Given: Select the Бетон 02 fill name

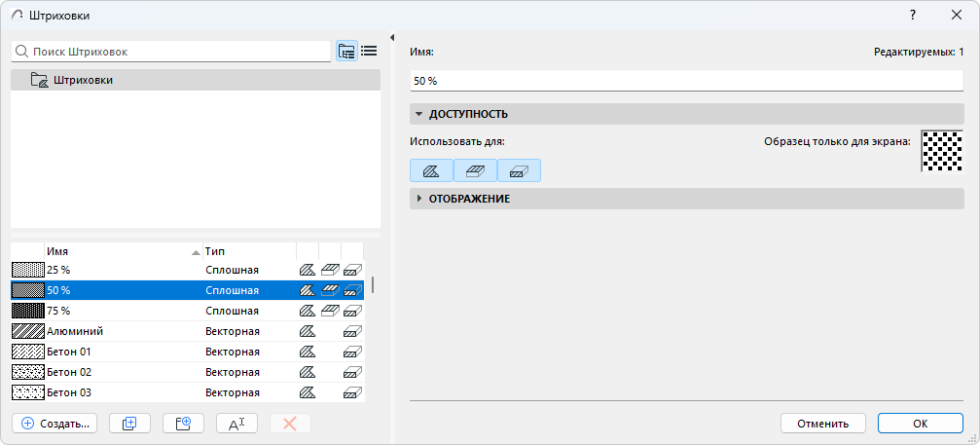Looking at the screenshot, I should pos(69,373).
